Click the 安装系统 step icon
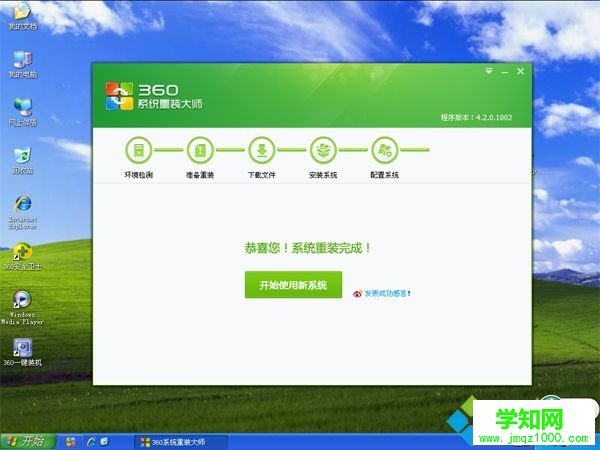This screenshot has width=600, height=450. (323, 150)
